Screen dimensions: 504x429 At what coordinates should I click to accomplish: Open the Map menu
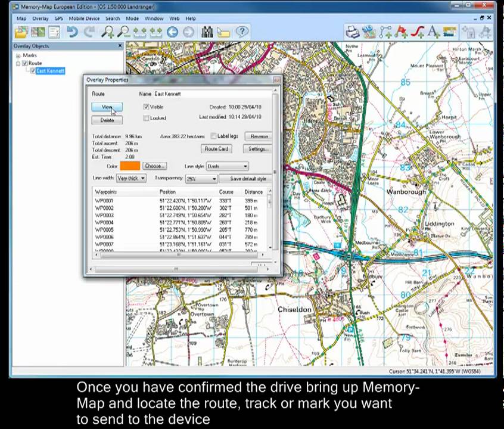[21, 18]
